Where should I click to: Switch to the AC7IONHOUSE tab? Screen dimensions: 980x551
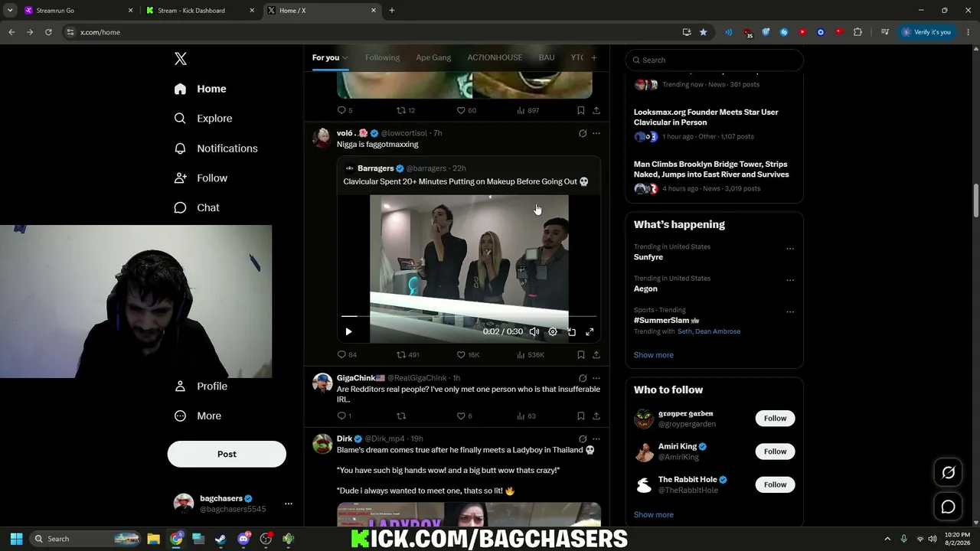pyautogui.click(x=495, y=57)
